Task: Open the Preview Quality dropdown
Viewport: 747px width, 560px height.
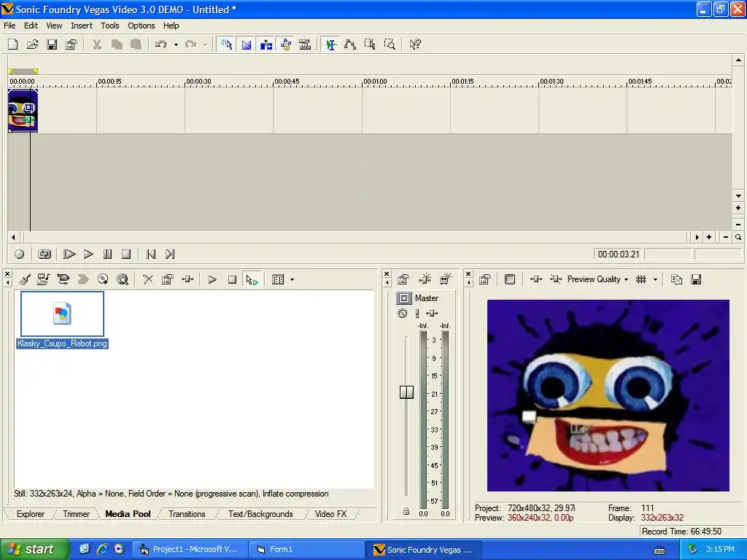Action: tap(598, 279)
